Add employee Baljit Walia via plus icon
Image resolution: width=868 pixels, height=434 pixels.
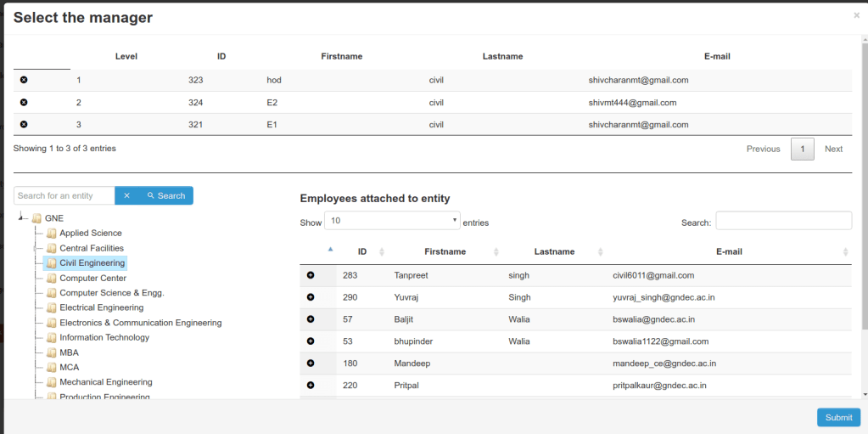point(311,319)
